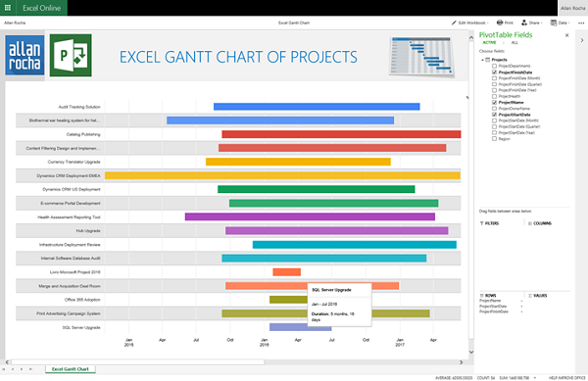Click the Gantt chart thumbnail image

click(x=421, y=56)
